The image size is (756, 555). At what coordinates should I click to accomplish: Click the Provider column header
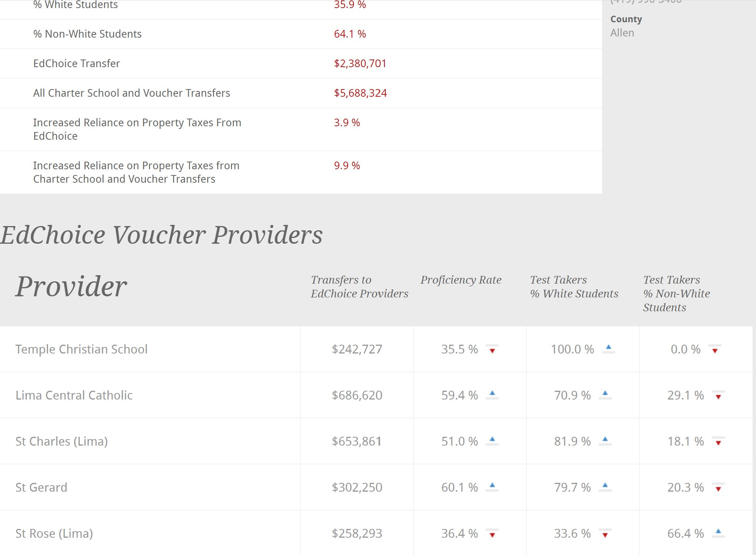(x=71, y=287)
